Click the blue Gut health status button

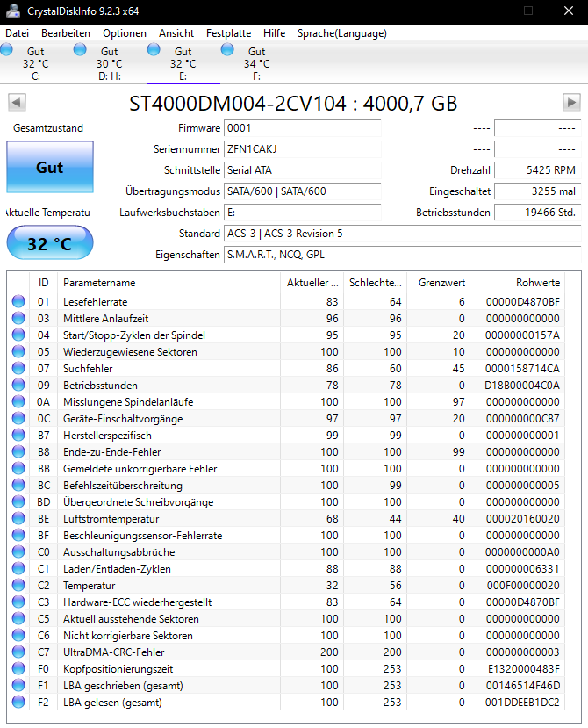(x=50, y=167)
